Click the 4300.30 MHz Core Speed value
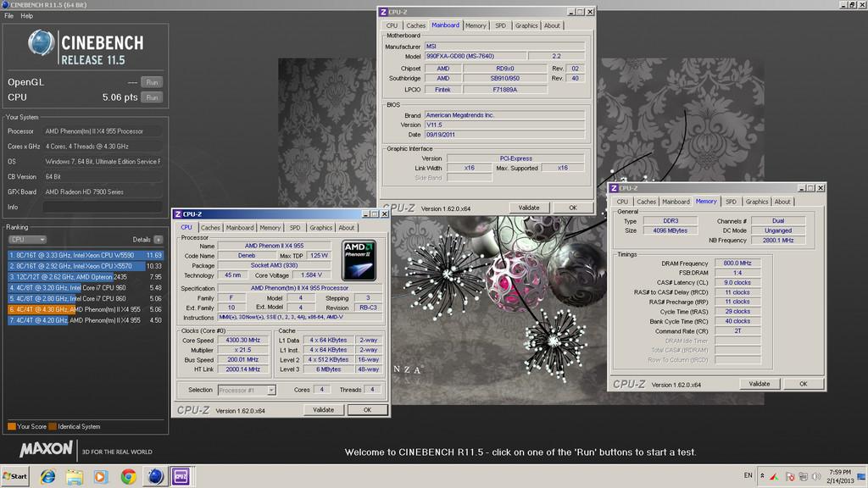The image size is (868, 488). coord(243,341)
